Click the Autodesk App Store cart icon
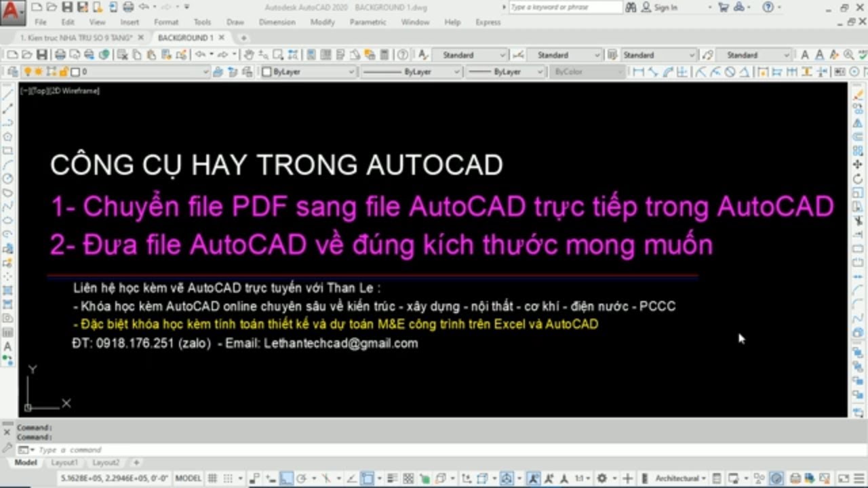Viewport: 868px width, 488px height. [723, 7]
